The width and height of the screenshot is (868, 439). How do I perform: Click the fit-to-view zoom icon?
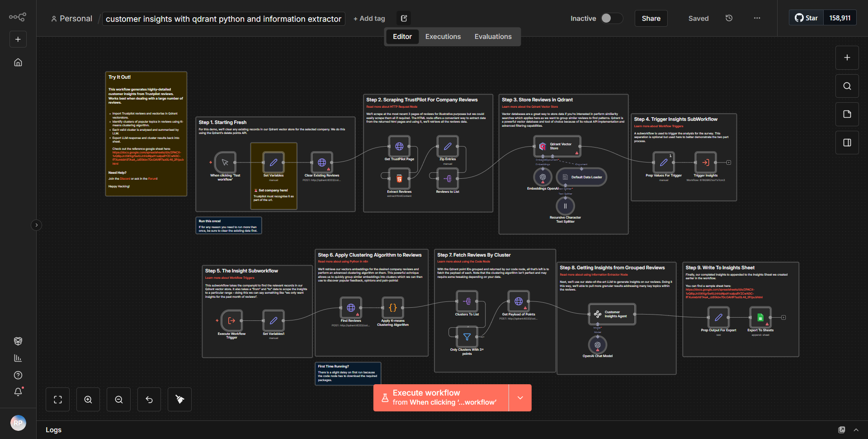[58, 399]
